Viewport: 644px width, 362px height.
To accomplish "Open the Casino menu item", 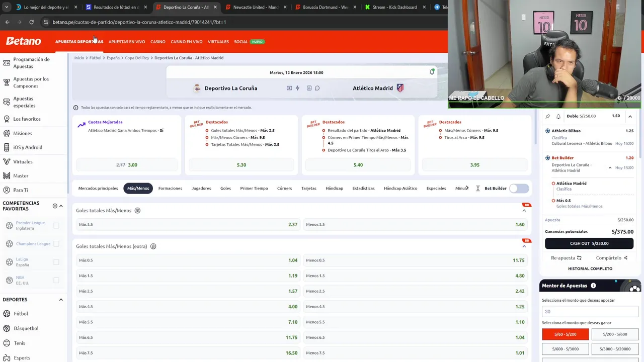I will click(157, 42).
